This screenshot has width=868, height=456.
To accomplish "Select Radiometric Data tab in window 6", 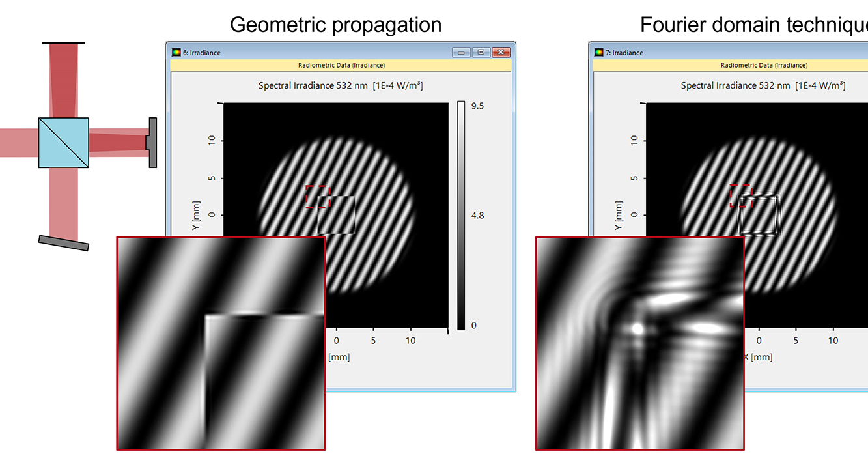I will [341, 65].
